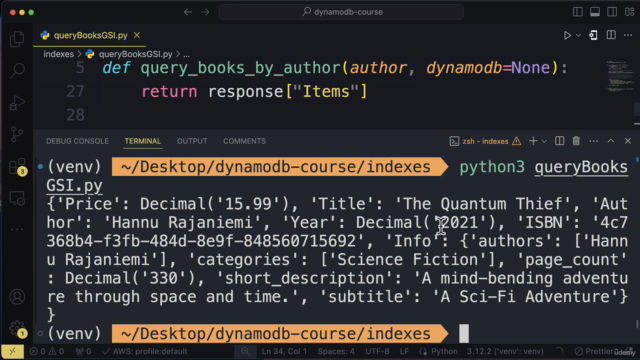
Task: Click the indexes breadcrumb folder
Action: click(58, 54)
